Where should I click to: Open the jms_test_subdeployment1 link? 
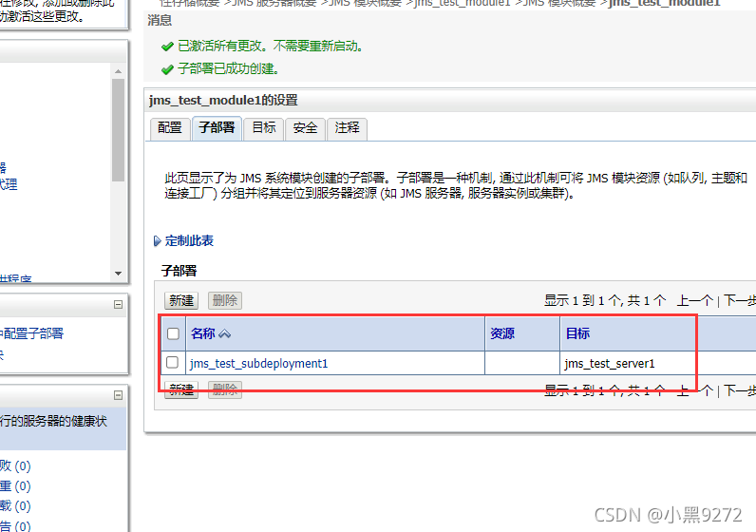point(259,363)
